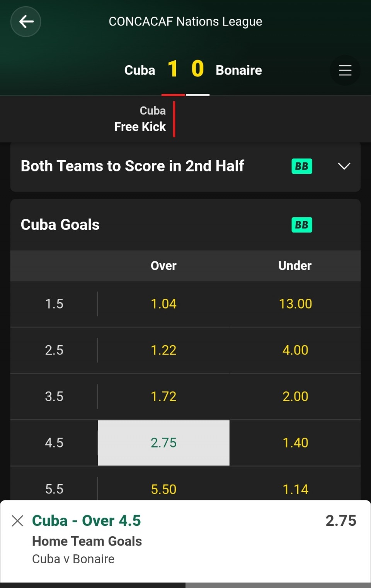Tap the BB badge on Cuba Goals
Image resolution: width=371 pixels, height=588 pixels.
(x=302, y=225)
